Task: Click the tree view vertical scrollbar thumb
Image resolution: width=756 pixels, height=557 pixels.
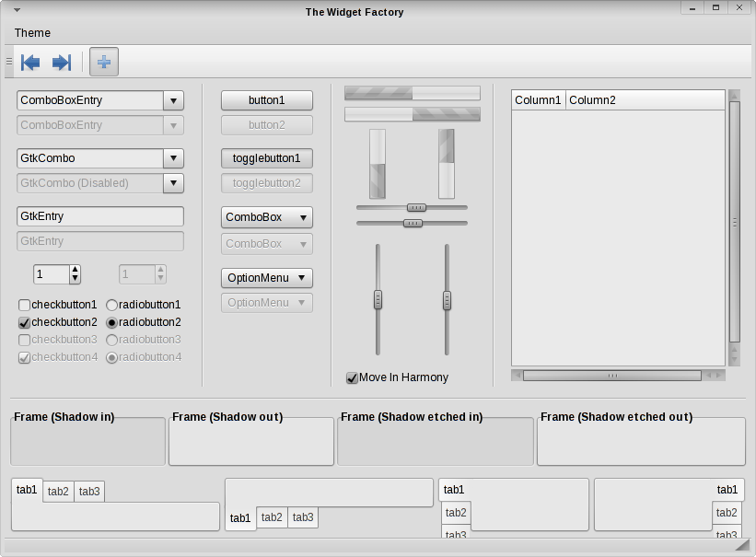Action: 734,222
